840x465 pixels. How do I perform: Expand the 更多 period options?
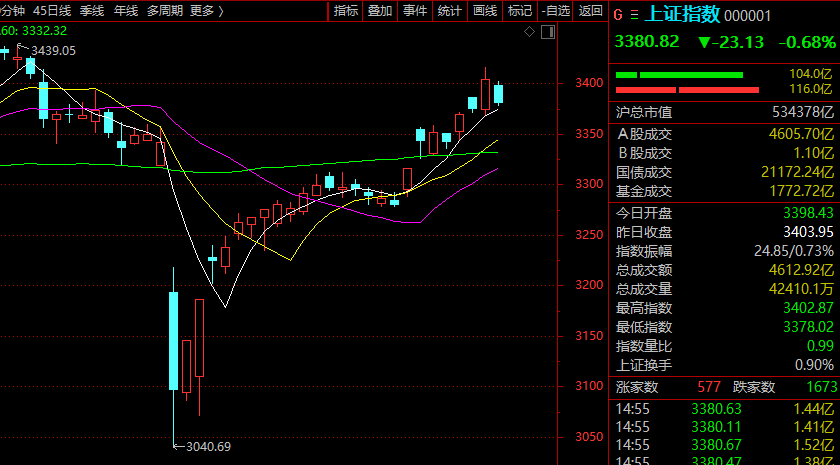click(206, 11)
